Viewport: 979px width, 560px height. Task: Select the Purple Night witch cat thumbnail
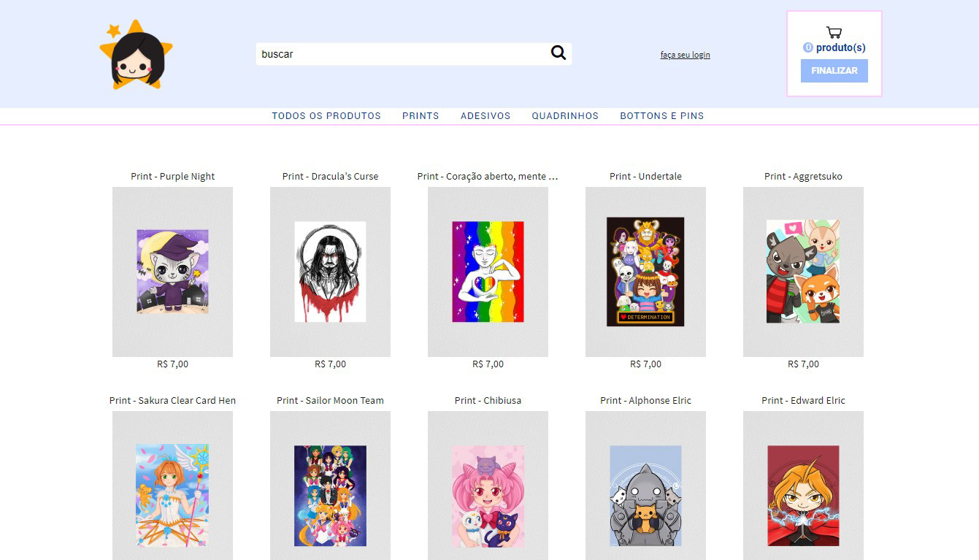[172, 272]
